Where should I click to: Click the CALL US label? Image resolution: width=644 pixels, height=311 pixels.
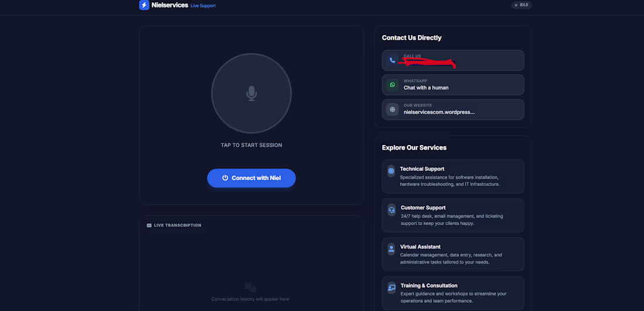click(412, 56)
